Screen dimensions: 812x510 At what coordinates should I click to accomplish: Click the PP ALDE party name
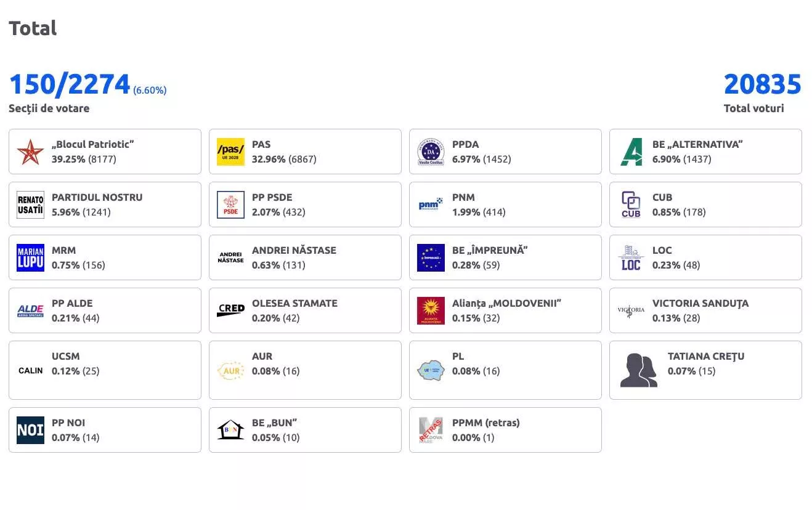(x=72, y=303)
